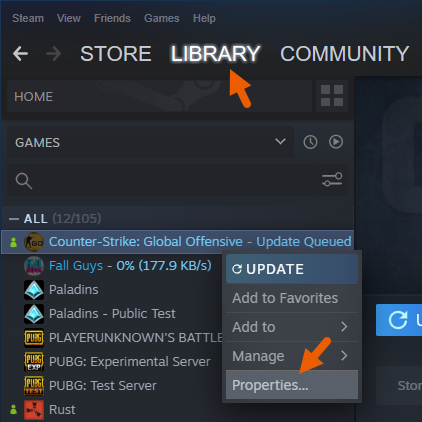Choose Add to Favorites option

pyautogui.click(x=292, y=298)
